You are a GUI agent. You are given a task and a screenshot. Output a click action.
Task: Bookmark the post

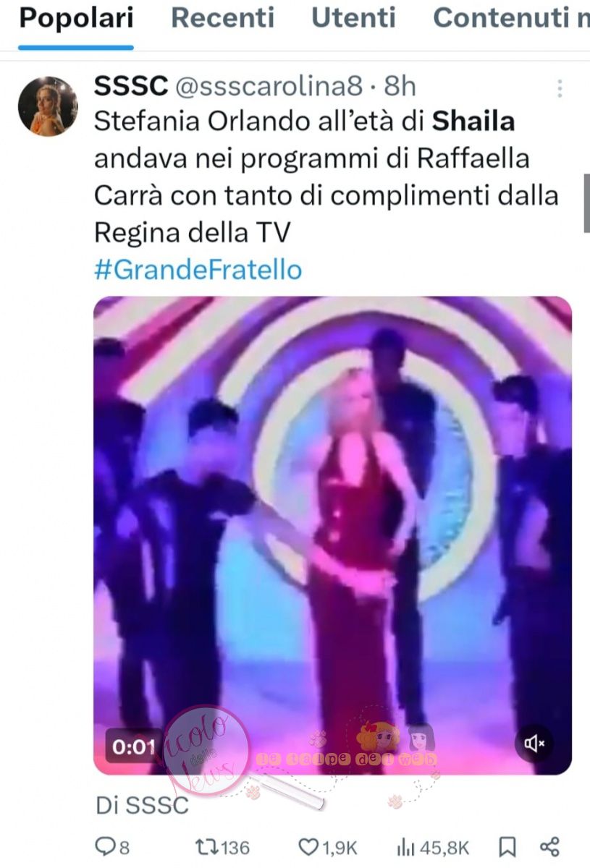pyautogui.click(x=508, y=846)
